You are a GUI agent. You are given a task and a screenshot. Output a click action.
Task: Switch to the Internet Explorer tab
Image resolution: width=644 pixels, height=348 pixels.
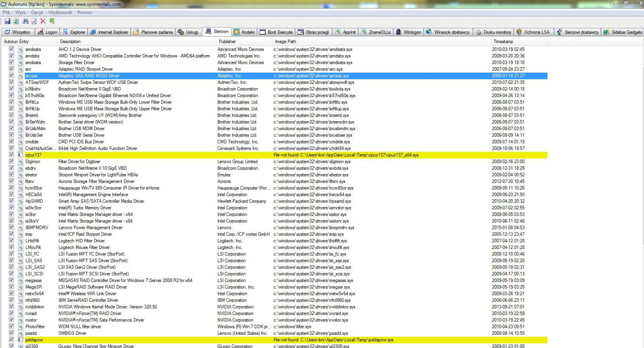(x=109, y=32)
